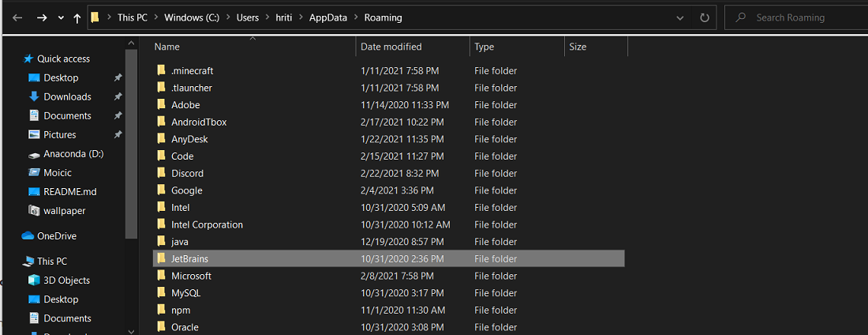Sort files by the Date modified column
Image resolution: width=868 pixels, height=335 pixels.
click(391, 47)
